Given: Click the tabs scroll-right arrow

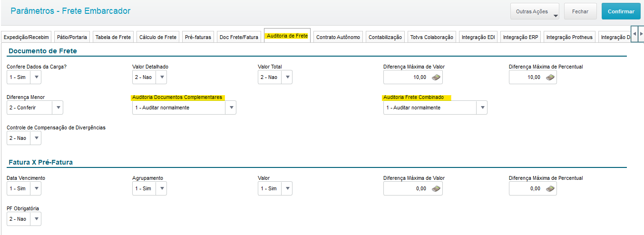Looking at the screenshot, I should (641, 34).
